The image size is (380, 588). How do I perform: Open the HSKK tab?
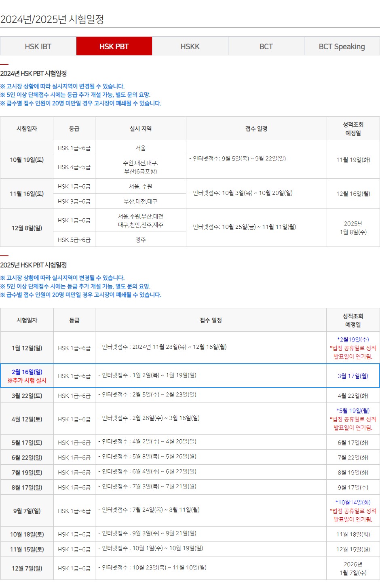[190, 46]
